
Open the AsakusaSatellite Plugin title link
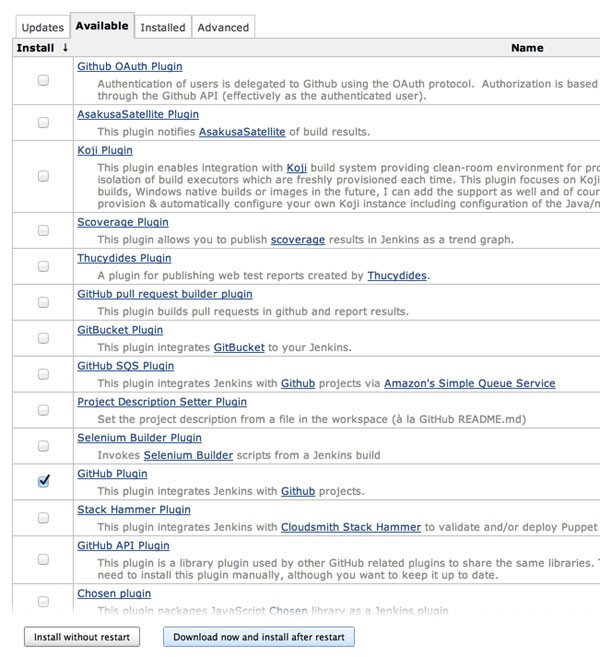(138, 114)
